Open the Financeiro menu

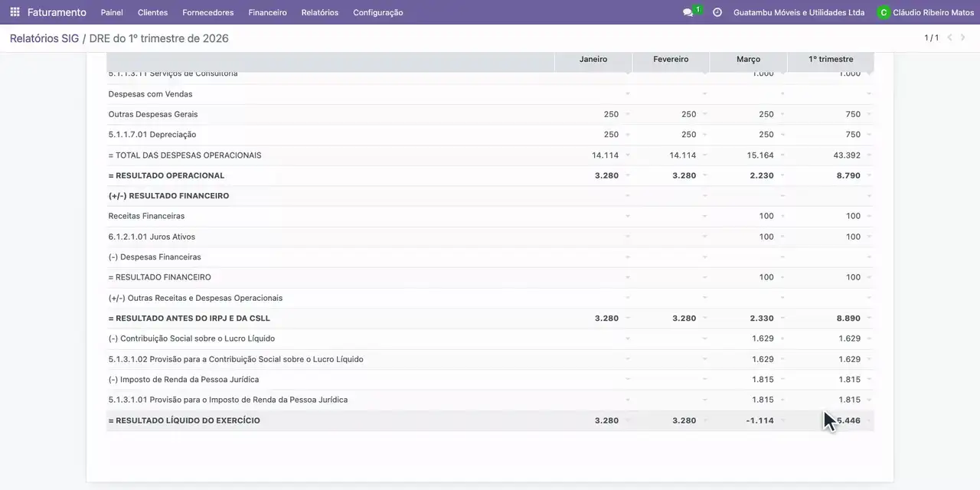click(267, 12)
